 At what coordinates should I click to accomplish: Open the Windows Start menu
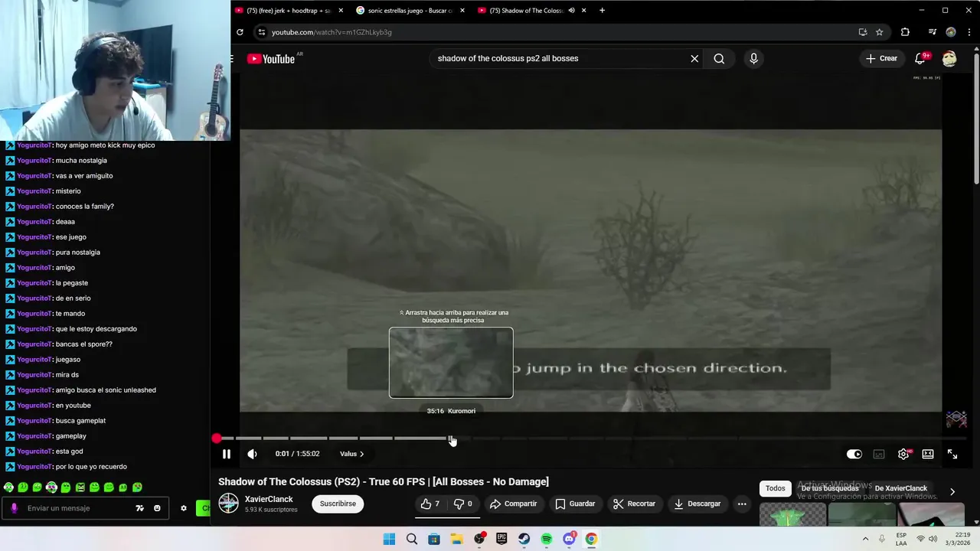389,540
